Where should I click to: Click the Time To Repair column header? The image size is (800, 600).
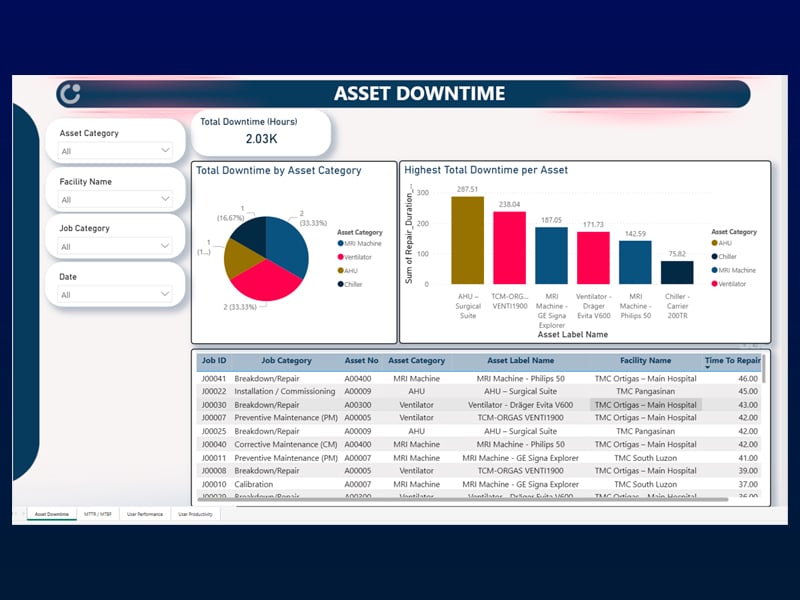tap(732, 360)
